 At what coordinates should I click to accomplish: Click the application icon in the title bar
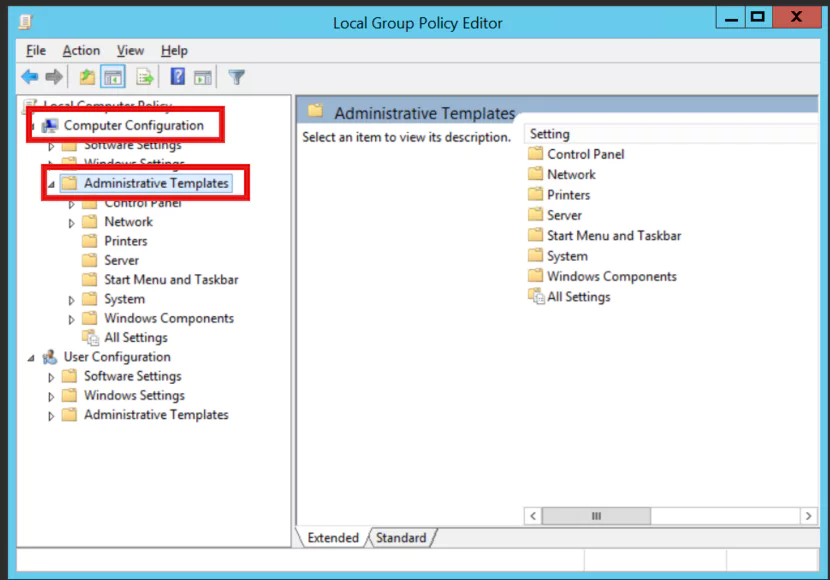25,22
